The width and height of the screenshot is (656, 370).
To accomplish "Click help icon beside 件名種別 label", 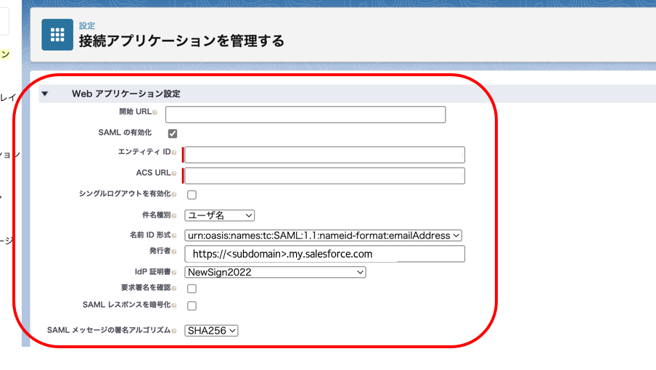I will (174, 216).
